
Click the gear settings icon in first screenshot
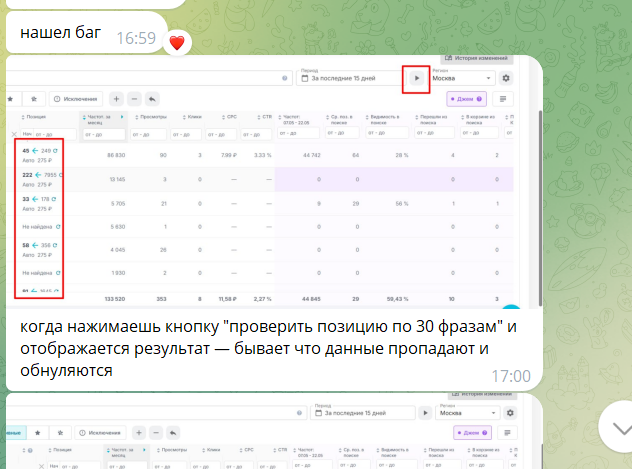tap(506, 78)
